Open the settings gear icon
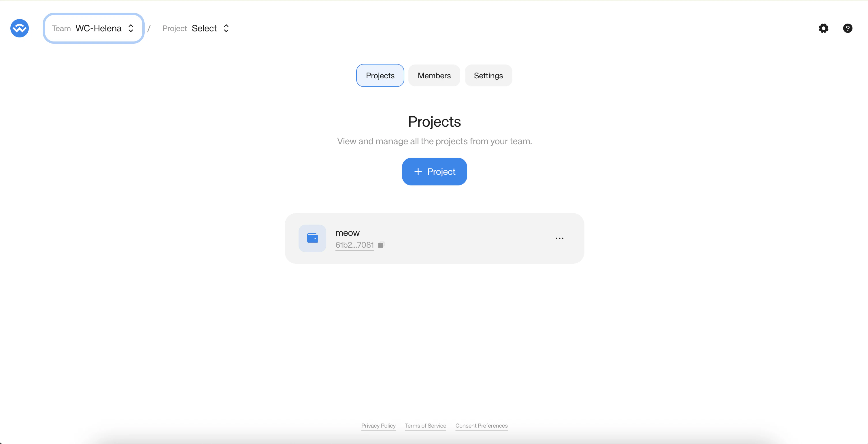This screenshot has height=444, width=868. (823, 28)
